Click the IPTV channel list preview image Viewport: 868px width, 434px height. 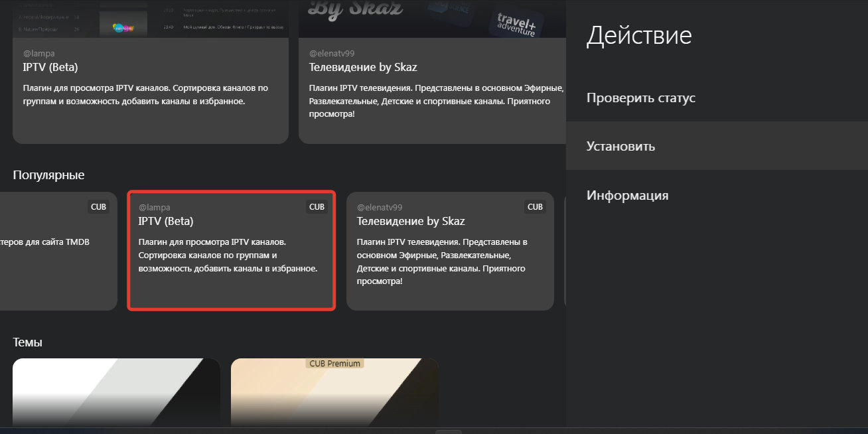151,19
